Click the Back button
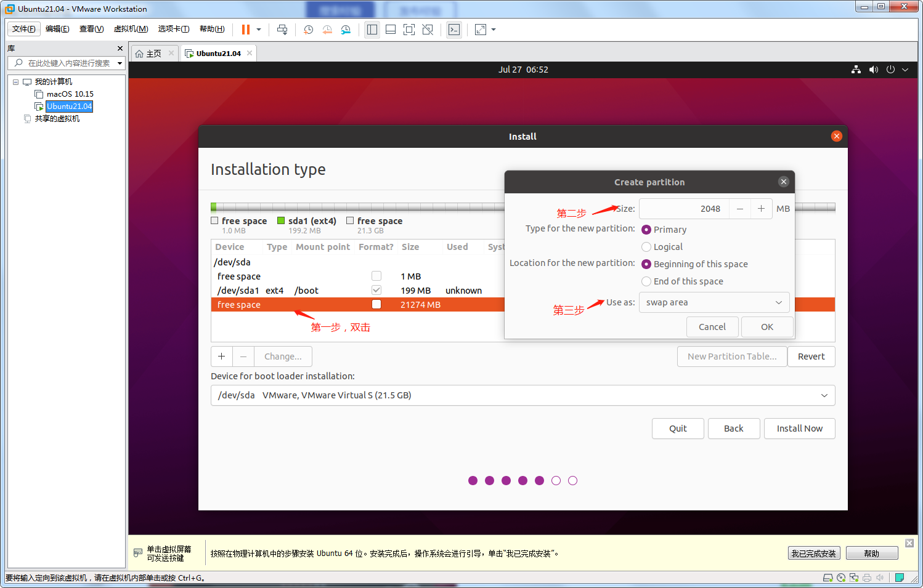923x588 pixels. tap(733, 429)
